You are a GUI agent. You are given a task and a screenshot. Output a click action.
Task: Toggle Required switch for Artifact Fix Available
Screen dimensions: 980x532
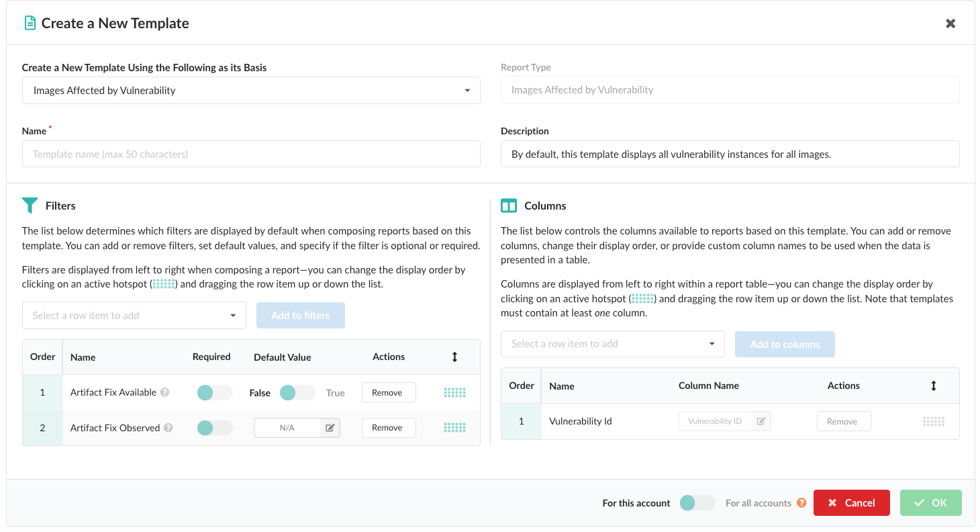(214, 392)
